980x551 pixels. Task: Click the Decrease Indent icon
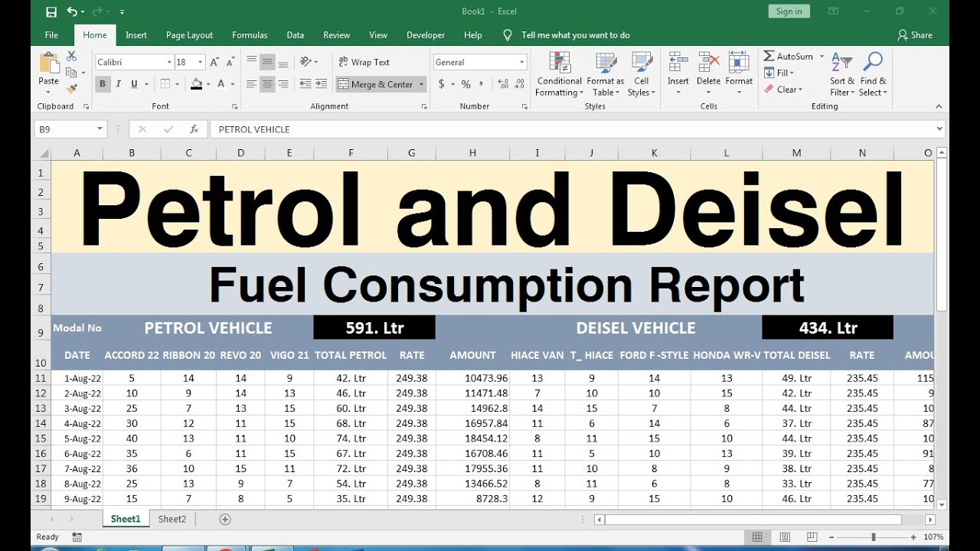click(305, 84)
